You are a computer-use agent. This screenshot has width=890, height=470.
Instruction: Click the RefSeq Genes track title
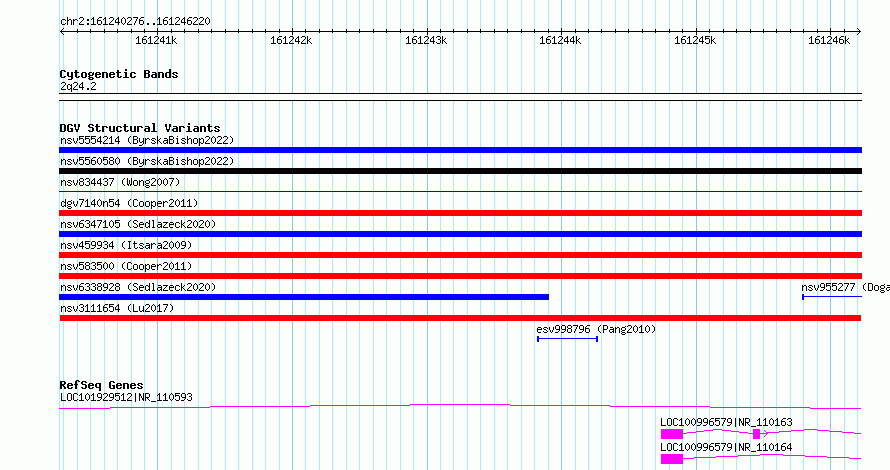pyautogui.click(x=101, y=385)
